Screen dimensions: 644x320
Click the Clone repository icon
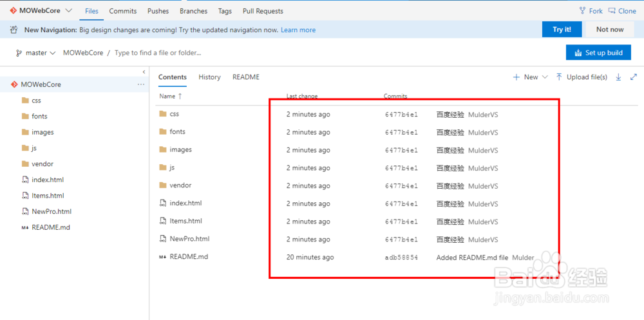tap(612, 11)
